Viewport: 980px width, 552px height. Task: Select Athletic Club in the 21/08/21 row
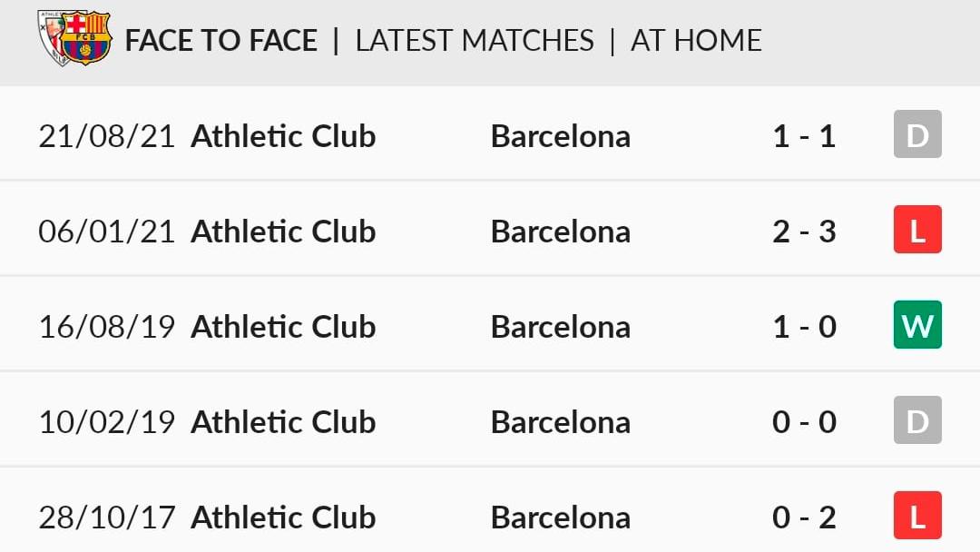coord(283,136)
